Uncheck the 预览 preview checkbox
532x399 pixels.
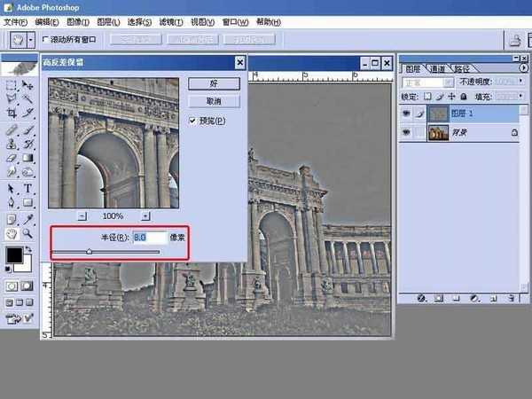[192, 121]
